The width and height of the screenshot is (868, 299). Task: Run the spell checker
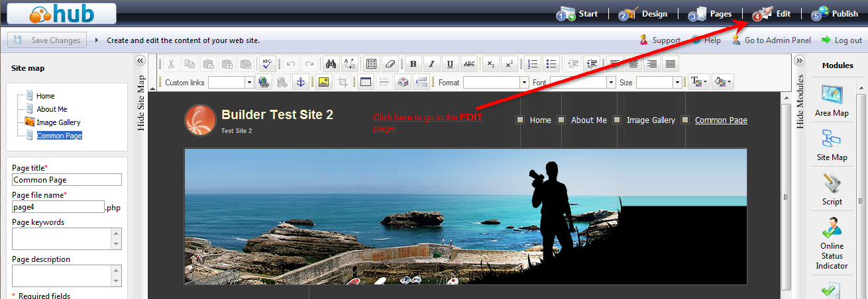pos(268,64)
